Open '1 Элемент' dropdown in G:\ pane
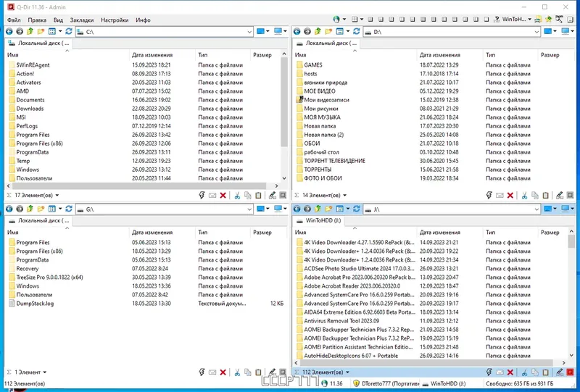Viewport: 580px width, 392px height. point(45,372)
